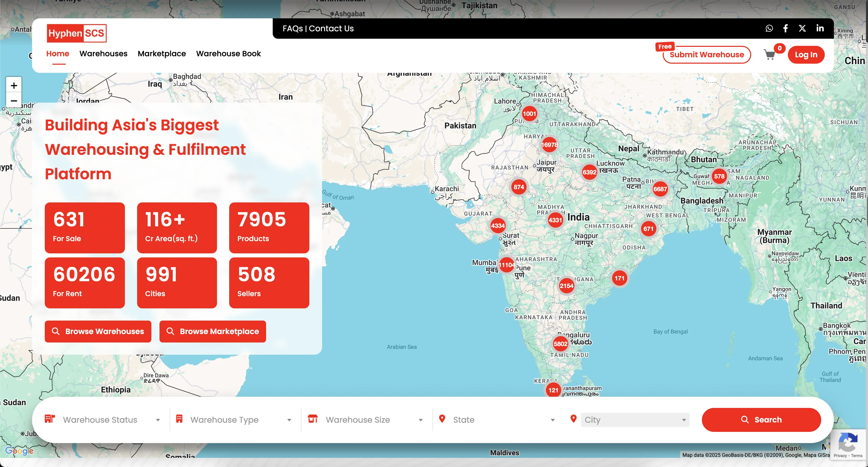The width and height of the screenshot is (868, 467).
Task: Open the shopping cart icon
Action: click(770, 55)
